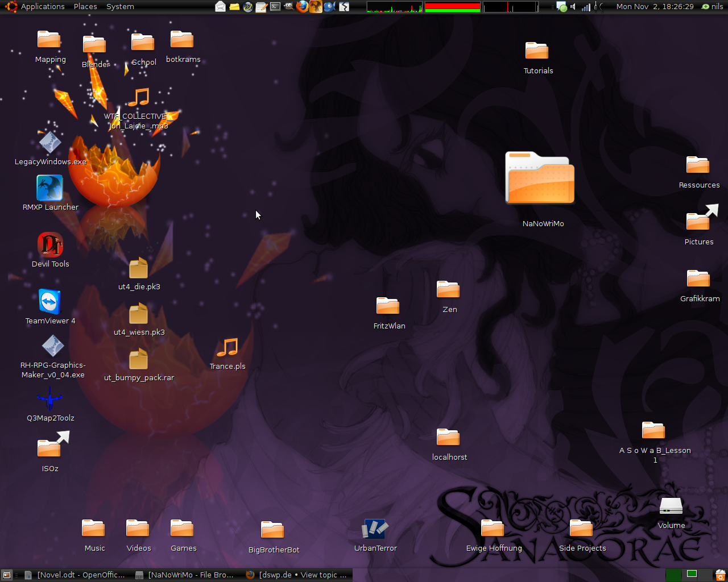Image resolution: width=728 pixels, height=582 pixels.
Task: Click the date and time clock applet
Action: [655, 7]
